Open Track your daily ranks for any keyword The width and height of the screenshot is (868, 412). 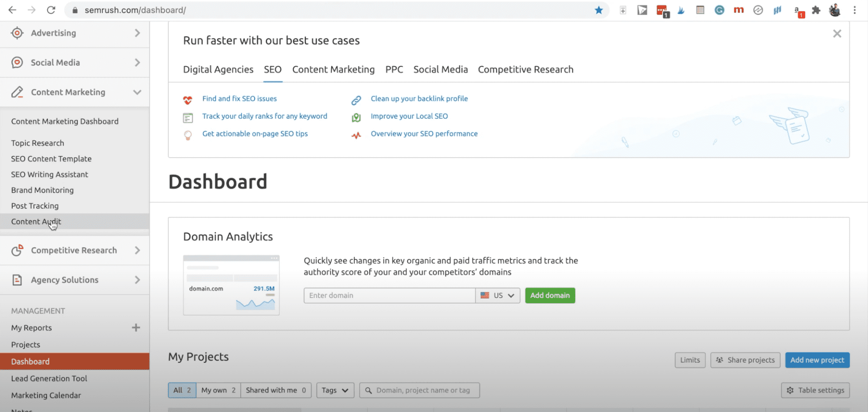pyautogui.click(x=265, y=116)
